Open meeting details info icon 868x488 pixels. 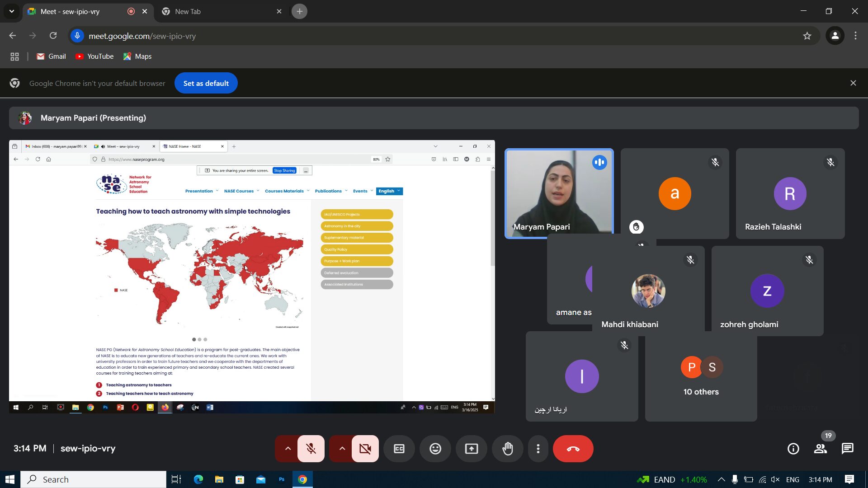(793, 449)
